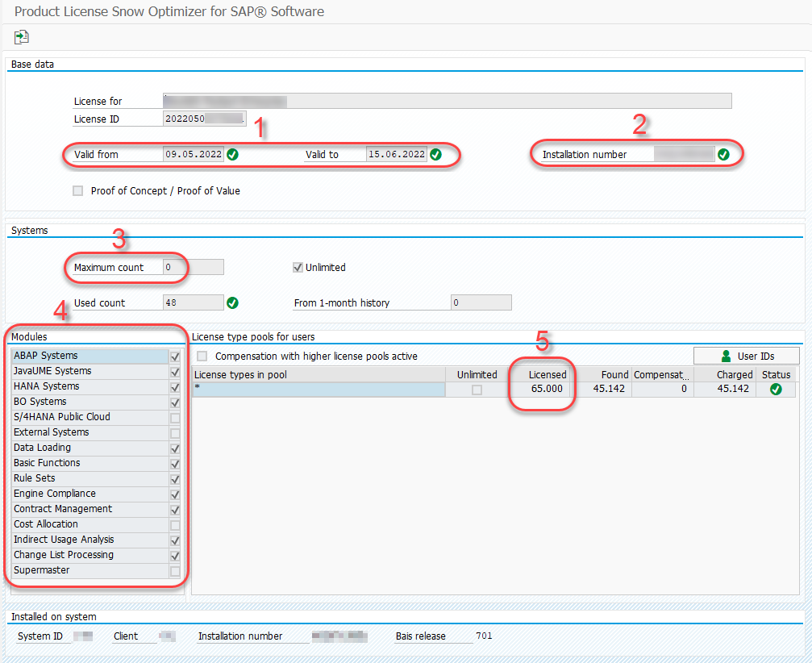This screenshot has height=663, width=812.
Task: Click the Bais release value 701
Action: point(484,636)
